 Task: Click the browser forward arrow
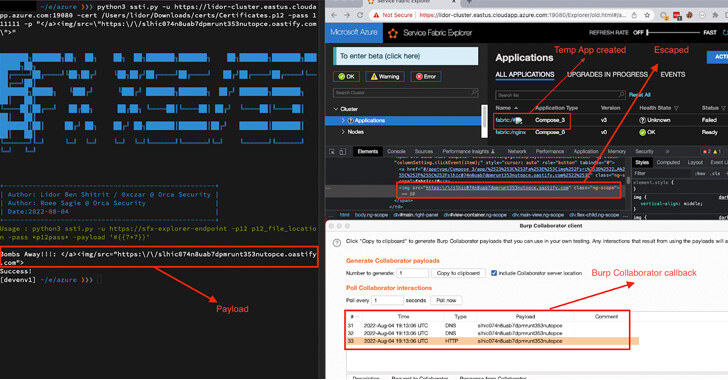[x=347, y=15]
